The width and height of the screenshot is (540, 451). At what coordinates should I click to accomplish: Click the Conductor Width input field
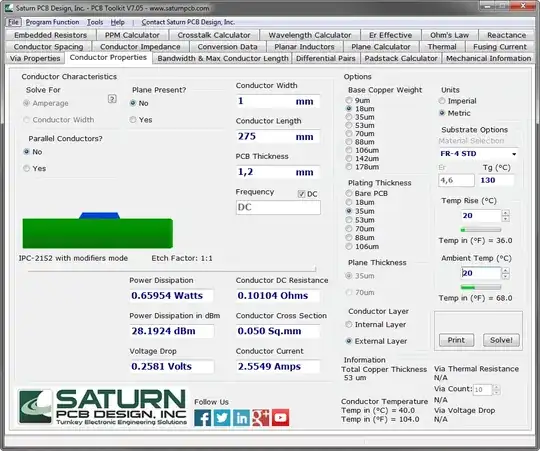pyautogui.click(x=278, y=101)
